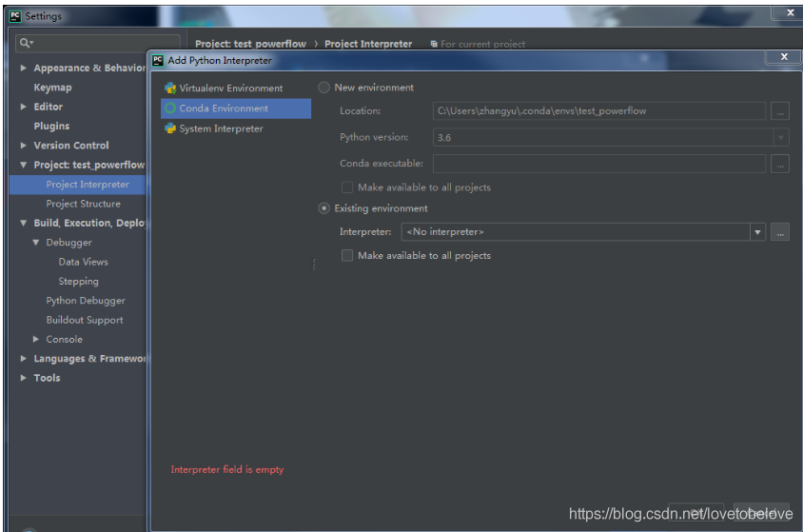This screenshot has height=532, width=803.
Task: Click the Location path input field
Action: coord(599,111)
